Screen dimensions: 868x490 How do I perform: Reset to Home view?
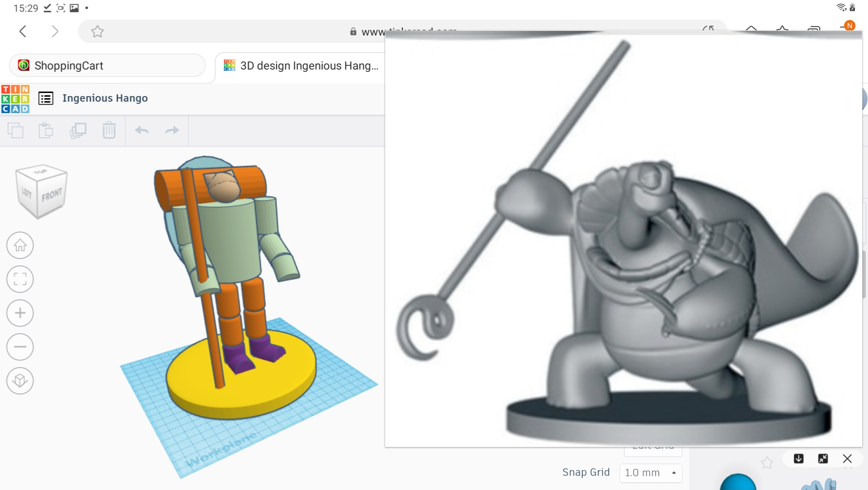tap(20, 245)
